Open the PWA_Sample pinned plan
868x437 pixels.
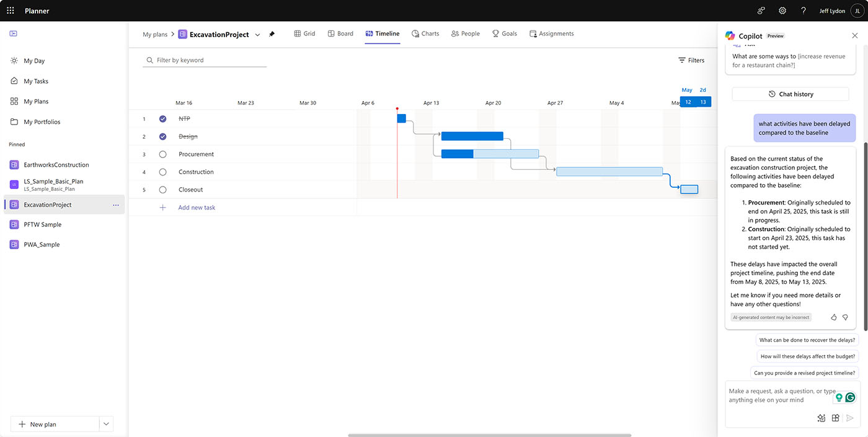64,244
